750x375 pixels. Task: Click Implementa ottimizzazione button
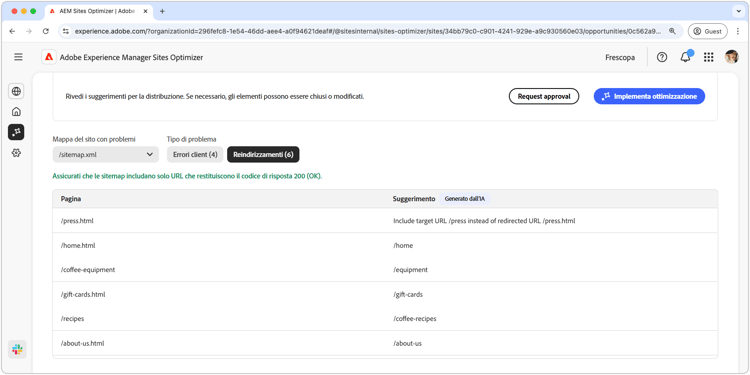649,96
